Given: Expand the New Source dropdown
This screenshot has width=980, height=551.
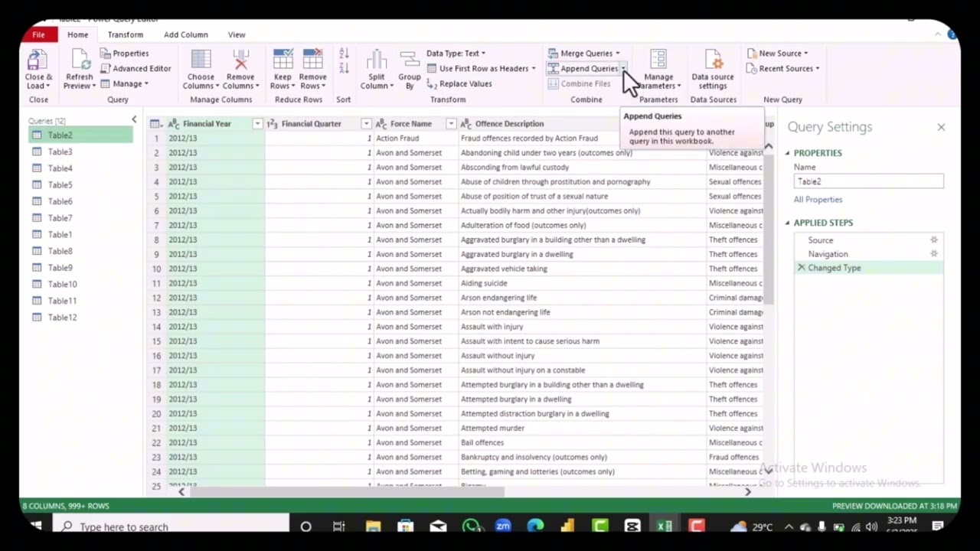Looking at the screenshot, I should [805, 54].
